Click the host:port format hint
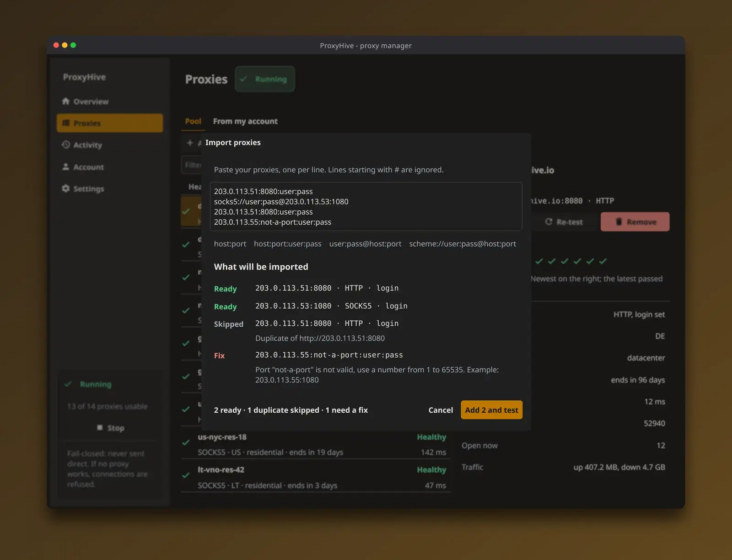The height and width of the screenshot is (560, 732). (x=230, y=244)
